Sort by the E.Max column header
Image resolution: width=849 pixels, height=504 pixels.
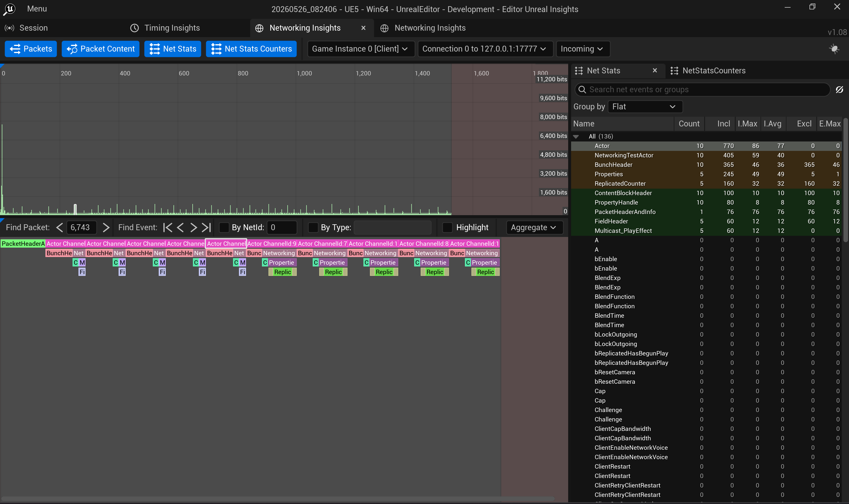[x=830, y=123]
